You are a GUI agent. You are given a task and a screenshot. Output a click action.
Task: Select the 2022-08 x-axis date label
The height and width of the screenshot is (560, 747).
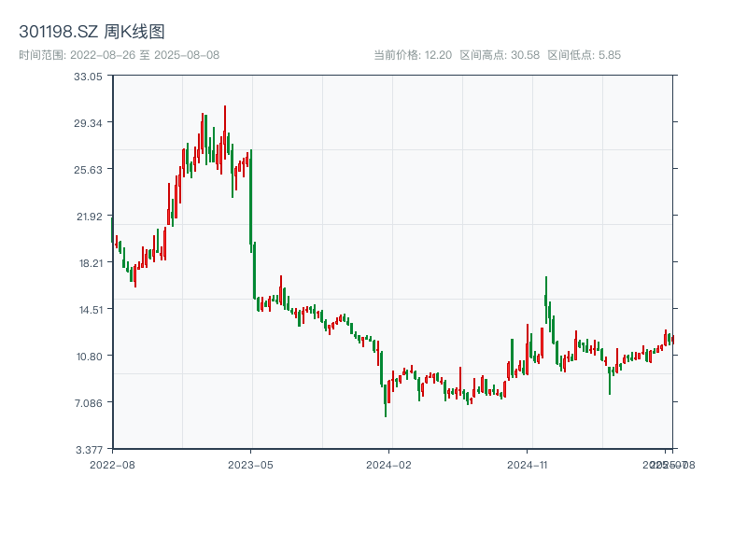(x=112, y=464)
